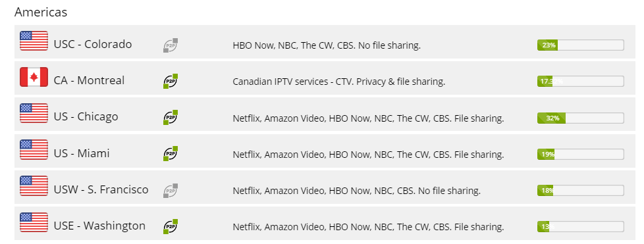Click the P2P icon for US - Miami
This screenshot has height=244, width=644.
tap(171, 153)
